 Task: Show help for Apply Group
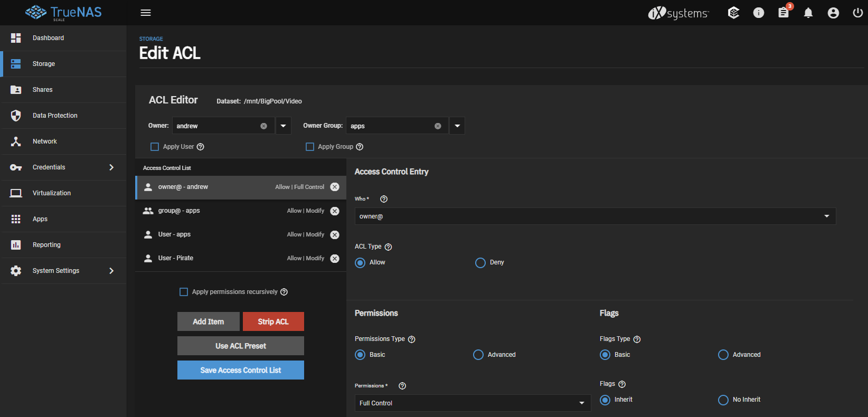click(x=360, y=147)
